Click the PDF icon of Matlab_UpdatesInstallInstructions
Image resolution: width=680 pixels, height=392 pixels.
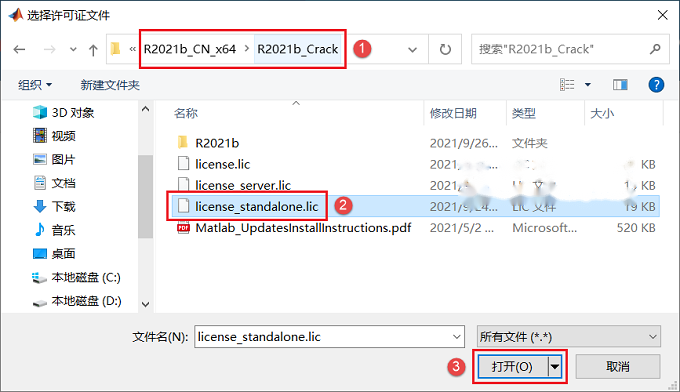click(x=183, y=228)
